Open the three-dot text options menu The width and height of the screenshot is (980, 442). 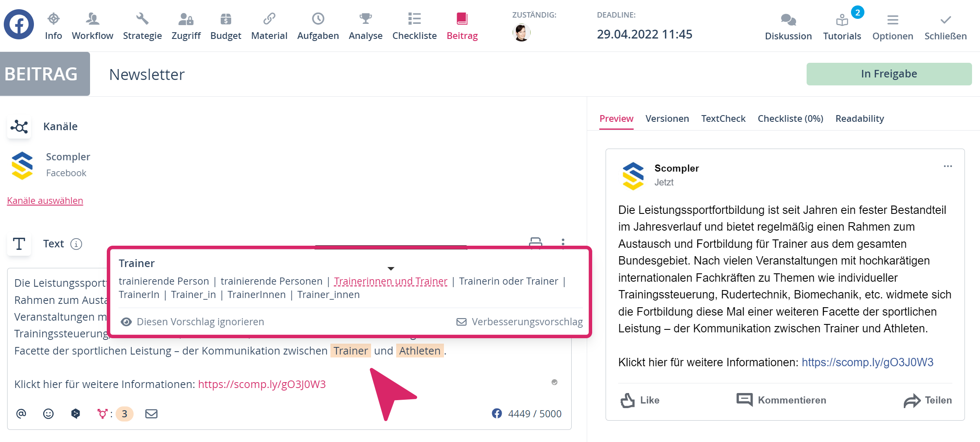(563, 243)
